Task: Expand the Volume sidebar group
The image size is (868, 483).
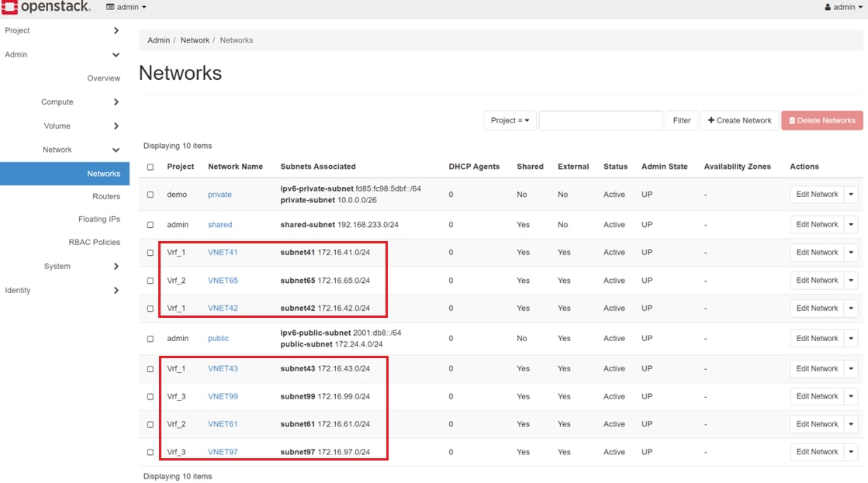Action: (x=81, y=126)
